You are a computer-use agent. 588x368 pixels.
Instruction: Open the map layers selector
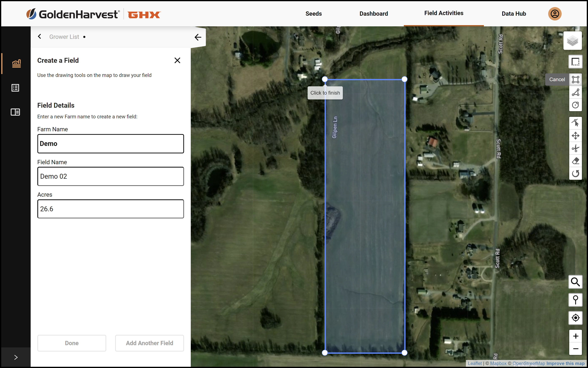(572, 41)
